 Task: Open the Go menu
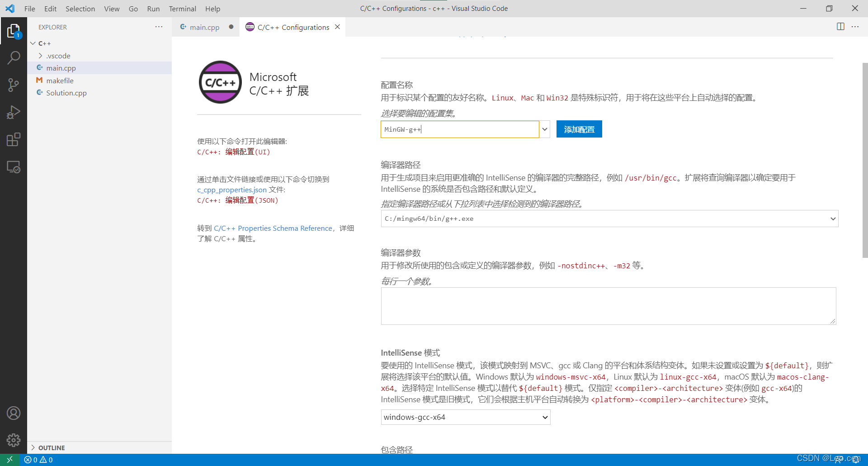[133, 9]
